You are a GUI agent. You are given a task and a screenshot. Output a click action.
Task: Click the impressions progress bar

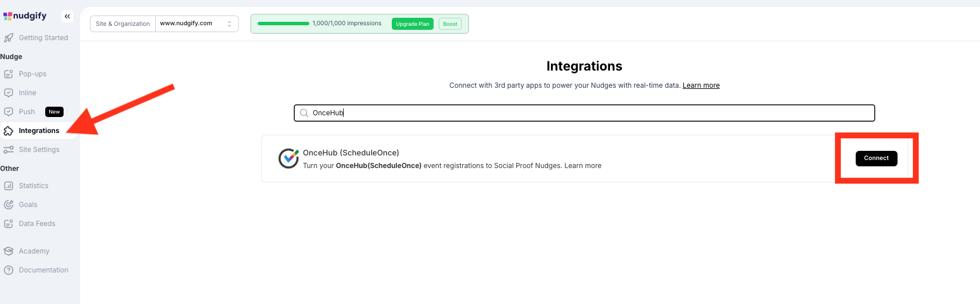click(284, 24)
